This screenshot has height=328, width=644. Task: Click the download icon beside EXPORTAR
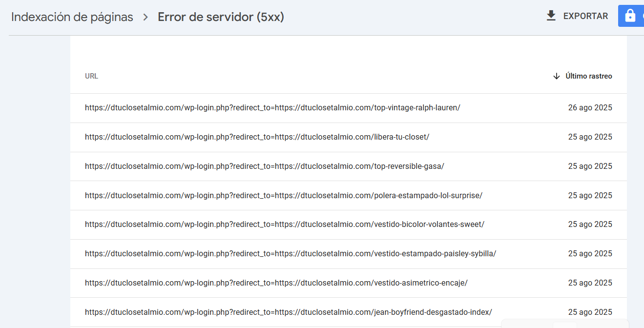(551, 16)
